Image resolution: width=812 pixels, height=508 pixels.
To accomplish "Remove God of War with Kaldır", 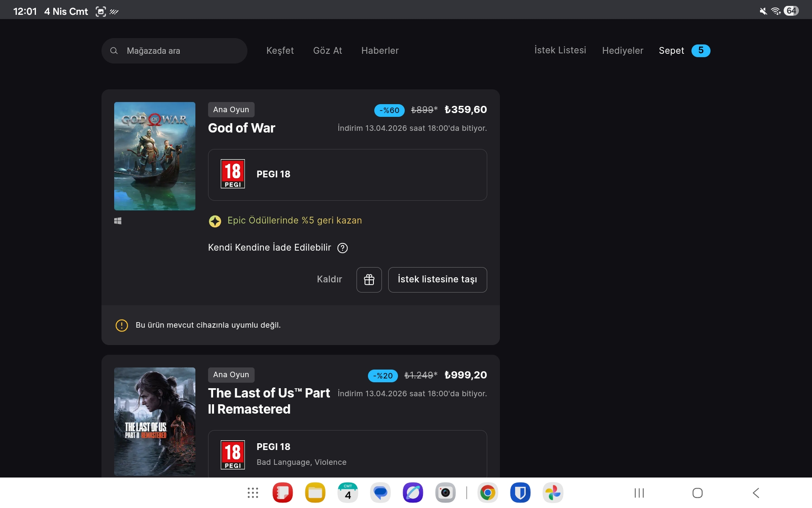I will pos(329,279).
